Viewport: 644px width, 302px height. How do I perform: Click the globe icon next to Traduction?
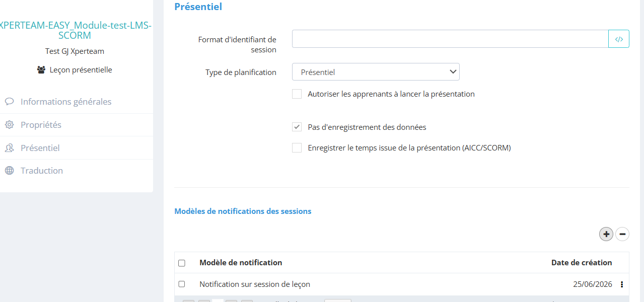pyautogui.click(x=9, y=171)
